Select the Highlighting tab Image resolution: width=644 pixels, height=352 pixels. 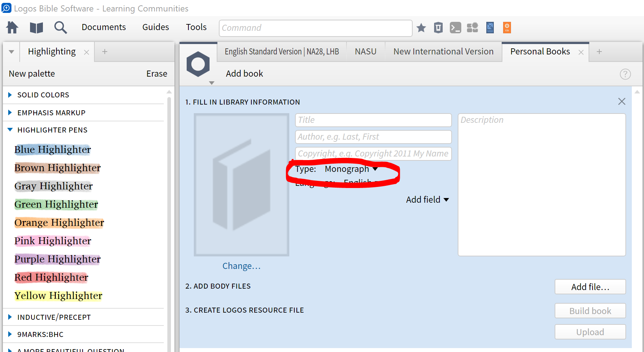click(x=52, y=52)
